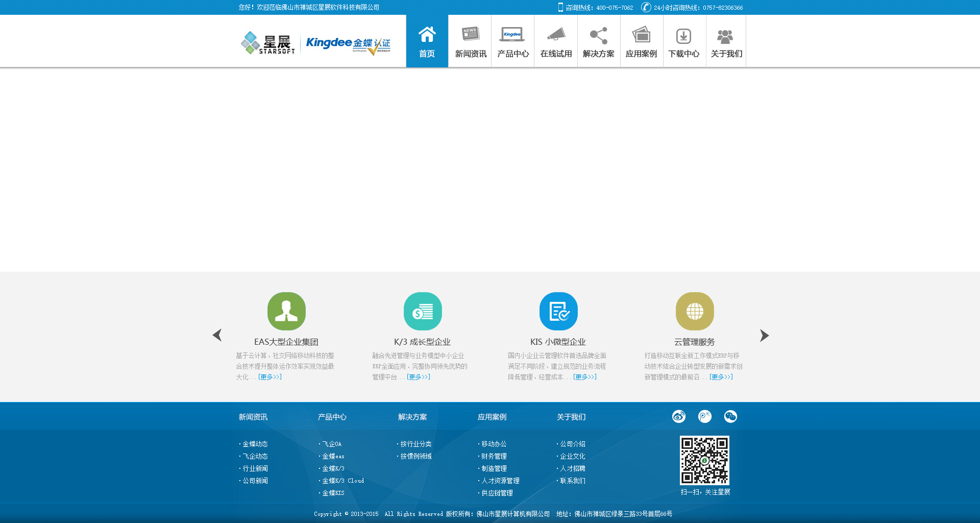Click the gold cloud management globe icon
Viewport: 980px width, 523px height.
(695, 311)
